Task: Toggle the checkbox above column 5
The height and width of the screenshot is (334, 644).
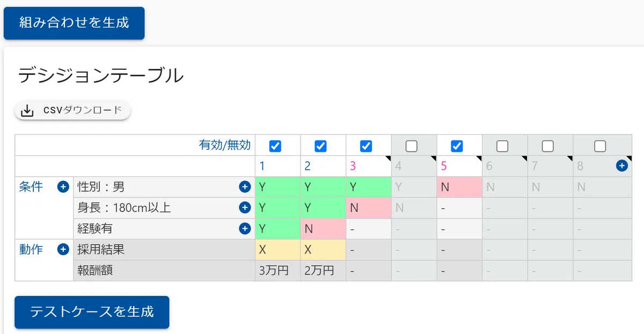Action: point(457,146)
